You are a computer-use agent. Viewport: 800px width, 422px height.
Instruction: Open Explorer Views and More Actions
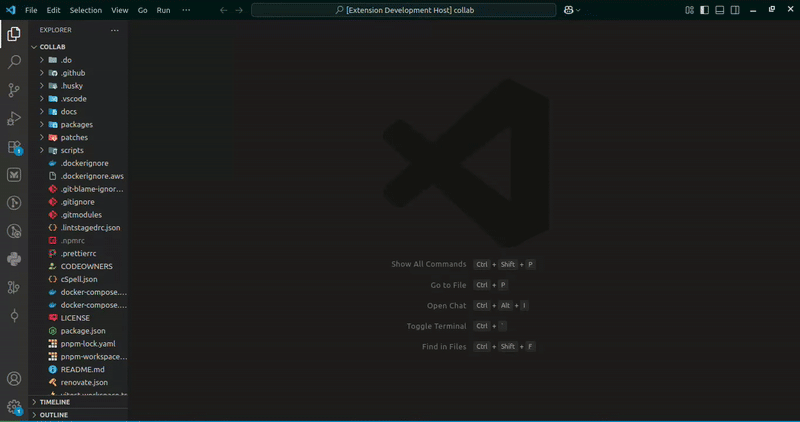115,30
